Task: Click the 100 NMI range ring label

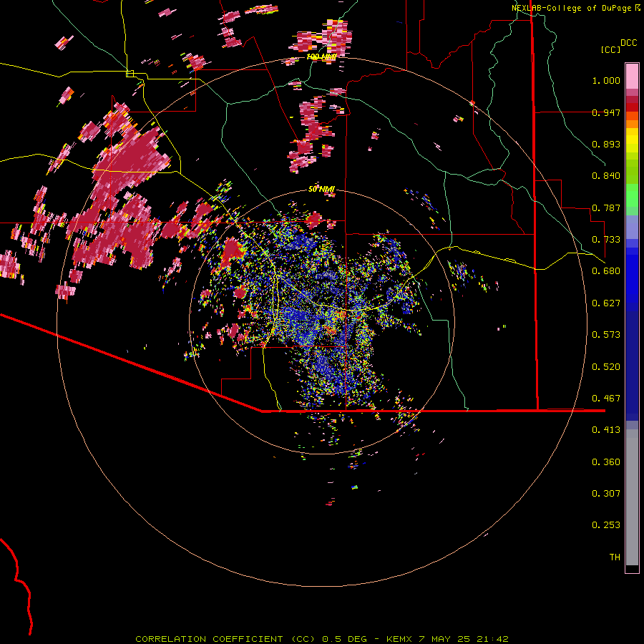Action: pyautogui.click(x=321, y=57)
